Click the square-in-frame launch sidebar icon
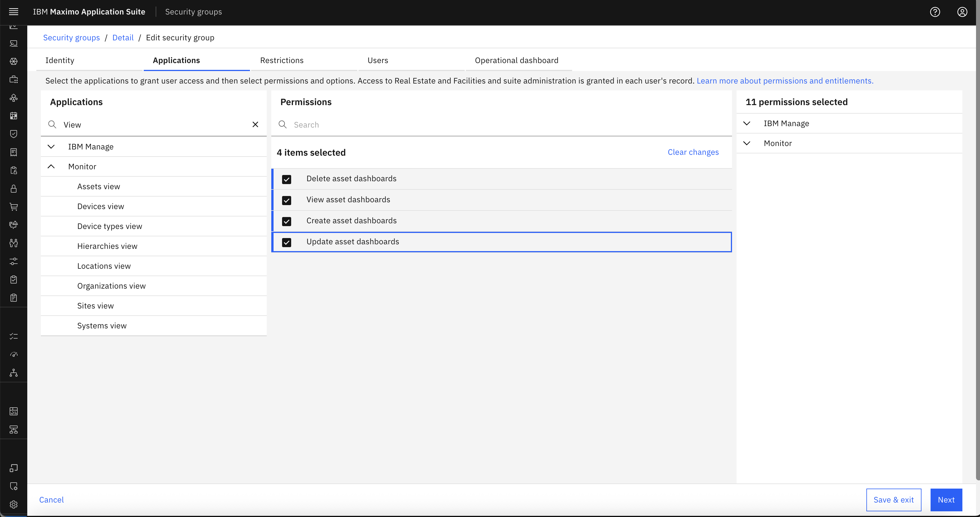The width and height of the screenshot is (980, 517). tap(14, 468)
